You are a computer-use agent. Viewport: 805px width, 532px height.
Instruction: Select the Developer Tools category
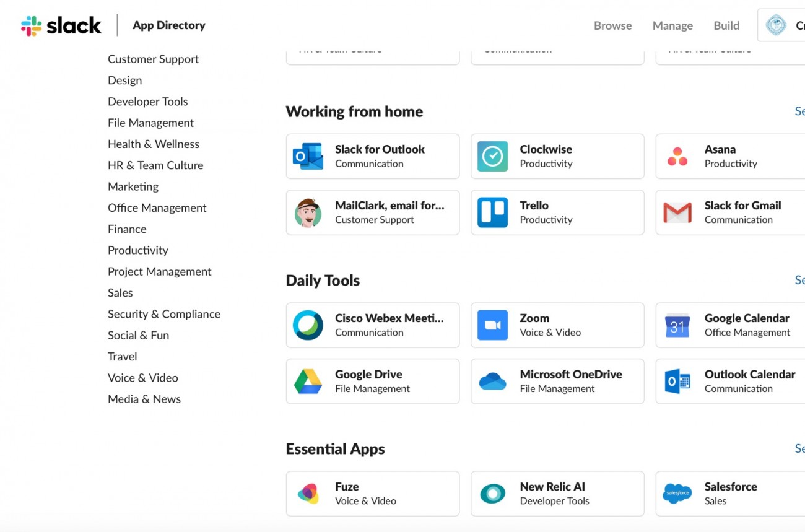pyautogui.click(x=147, y=102)
